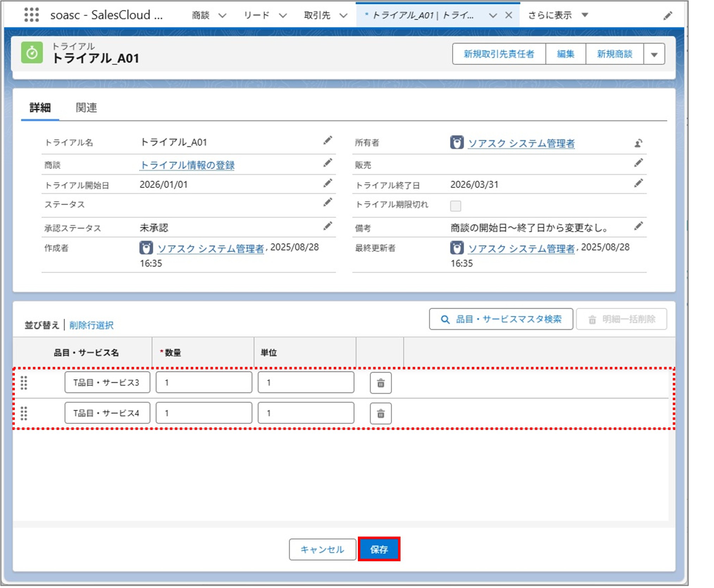This screenshot has width=714, height=588.
Task: Click 品目・サービスマスタ検索 button
Action: click(x=501, y=319)
